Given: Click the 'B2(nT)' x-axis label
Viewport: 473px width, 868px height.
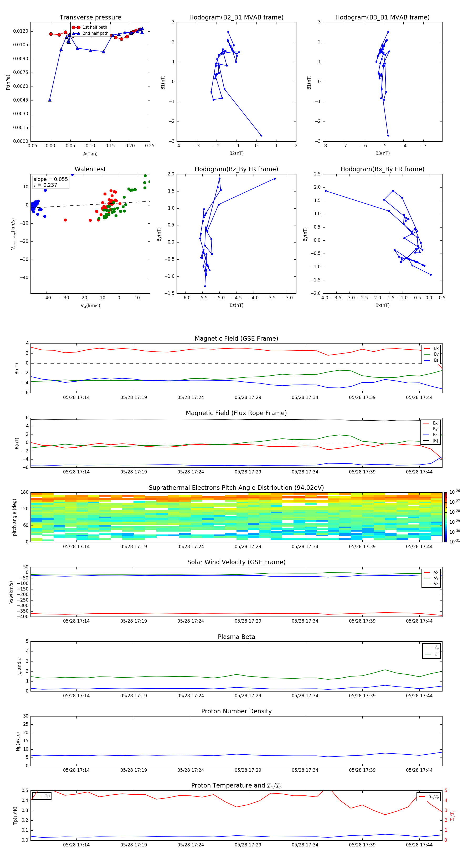Looking at the screenshot, I should 236,153.
